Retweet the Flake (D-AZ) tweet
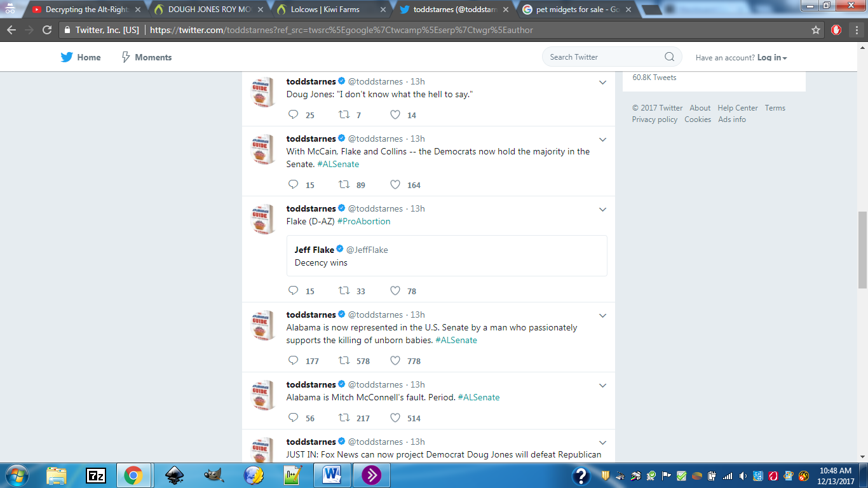The height and width of the screenshot is (488, 868). point(344,291)
